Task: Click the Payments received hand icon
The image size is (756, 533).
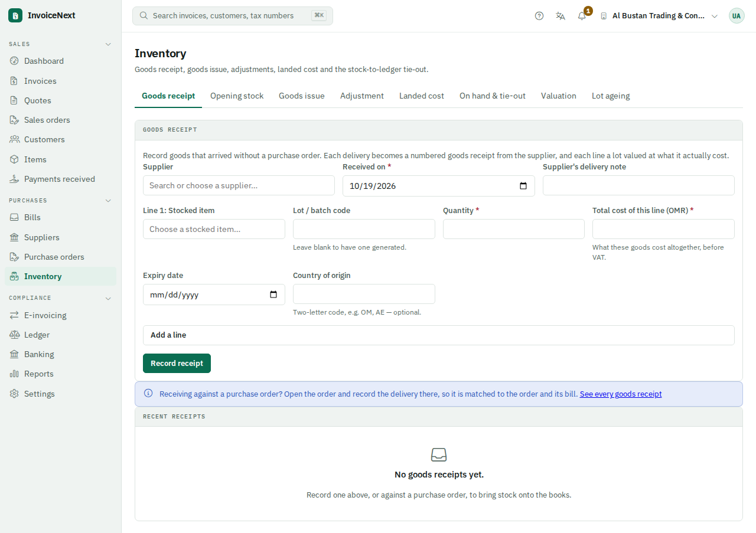Action: 14,179
